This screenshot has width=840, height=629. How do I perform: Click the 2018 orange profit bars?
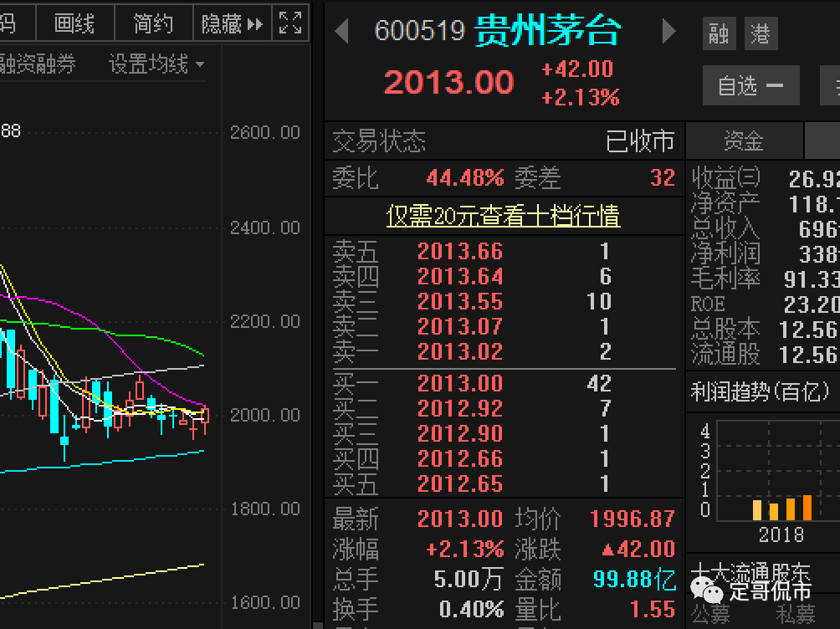[x=782, y=508]
